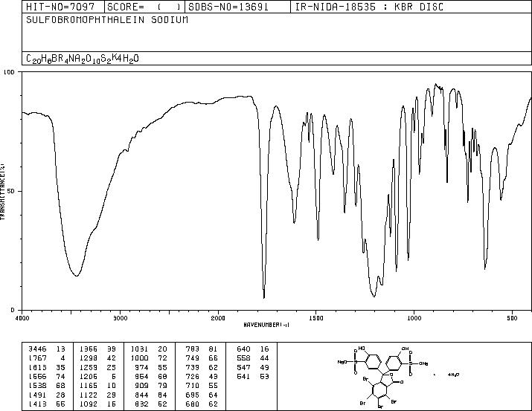Select peak table entry 909

[x=150, y=386]
